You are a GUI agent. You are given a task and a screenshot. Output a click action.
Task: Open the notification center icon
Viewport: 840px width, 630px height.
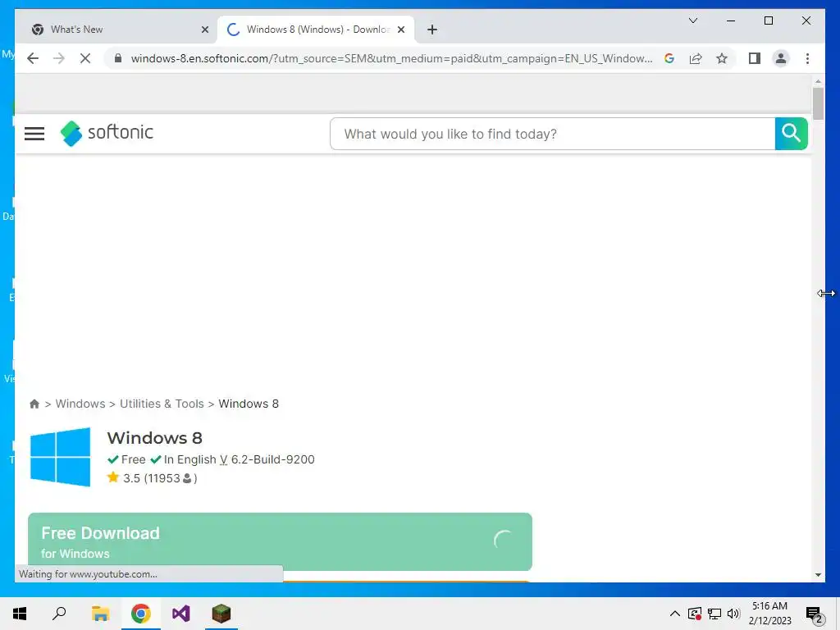tap(815, 614)
